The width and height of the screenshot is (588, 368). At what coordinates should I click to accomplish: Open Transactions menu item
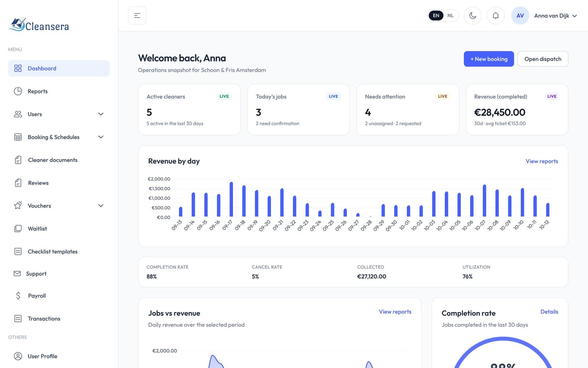(59, 319)
